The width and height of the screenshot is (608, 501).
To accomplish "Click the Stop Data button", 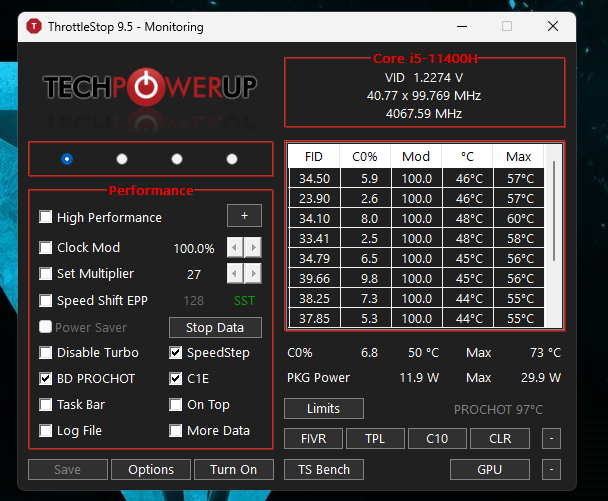I will coord(215,328).
